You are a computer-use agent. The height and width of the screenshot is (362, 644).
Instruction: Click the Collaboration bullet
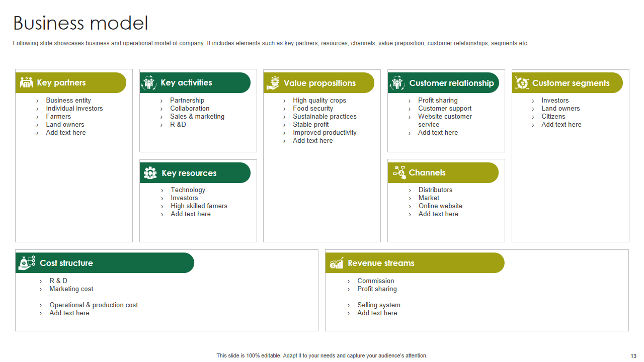click(x=190, y=109)
